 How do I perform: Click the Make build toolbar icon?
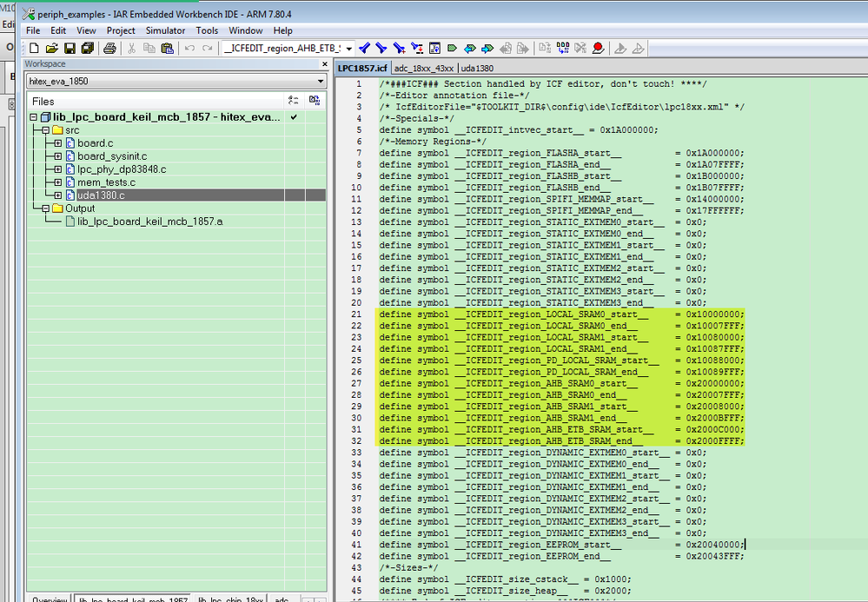tap(563, 49)
